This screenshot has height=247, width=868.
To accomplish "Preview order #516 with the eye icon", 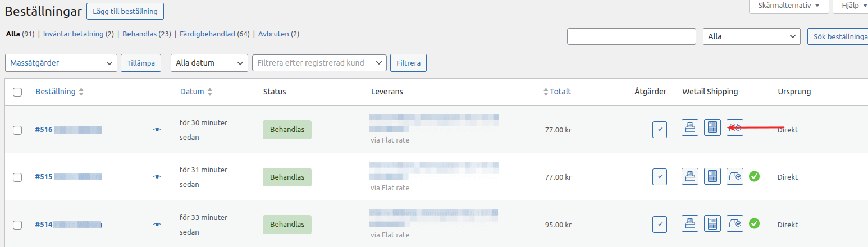I will coord(157,130).
